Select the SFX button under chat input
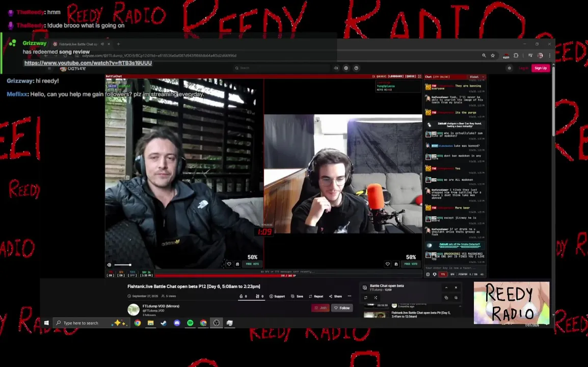This screenshot has height=367, width=588. pyautogui.click(x=452, y=274)
